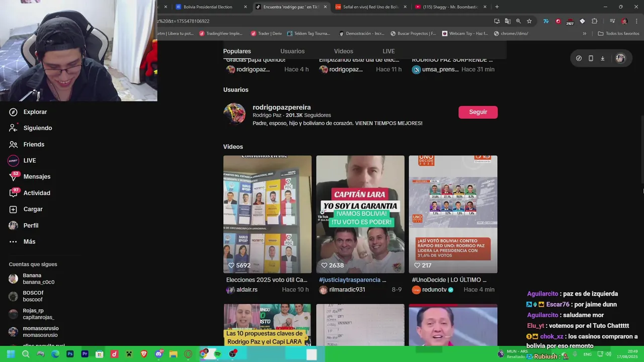Open momasosrusio account in followed list
The height and width of the screenshot is (362, 644).
33,331
